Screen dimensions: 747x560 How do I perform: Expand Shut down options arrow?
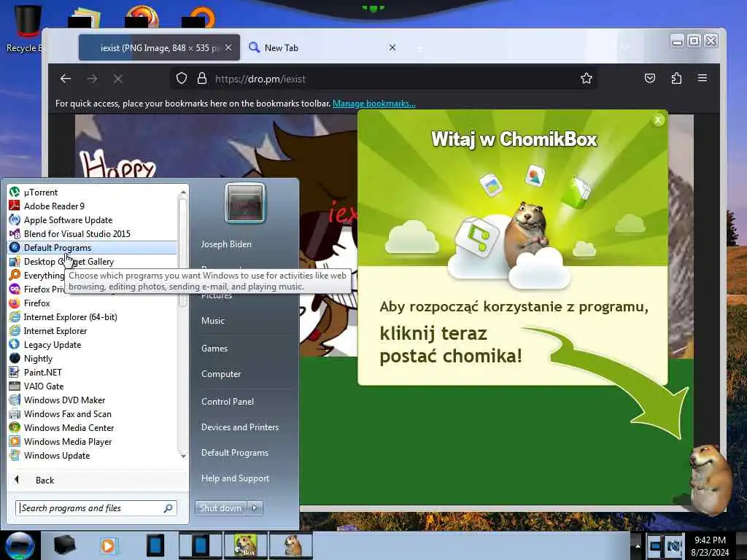[x=255, y=508]
